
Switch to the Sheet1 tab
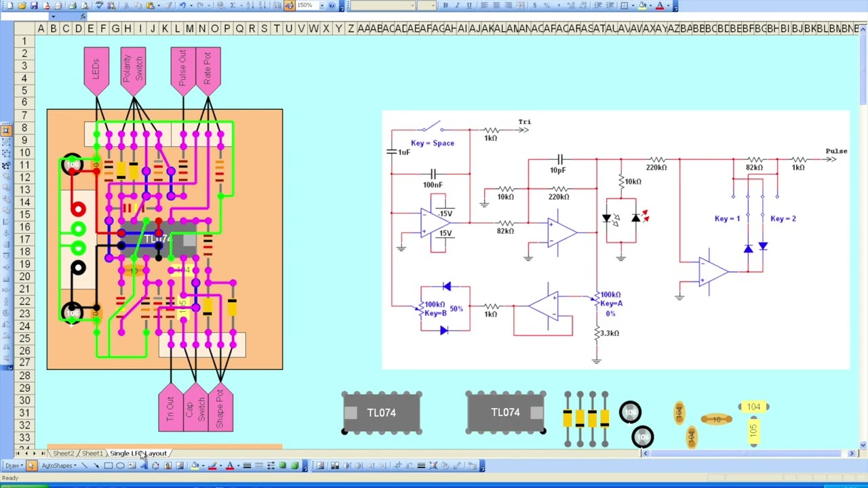92,453
